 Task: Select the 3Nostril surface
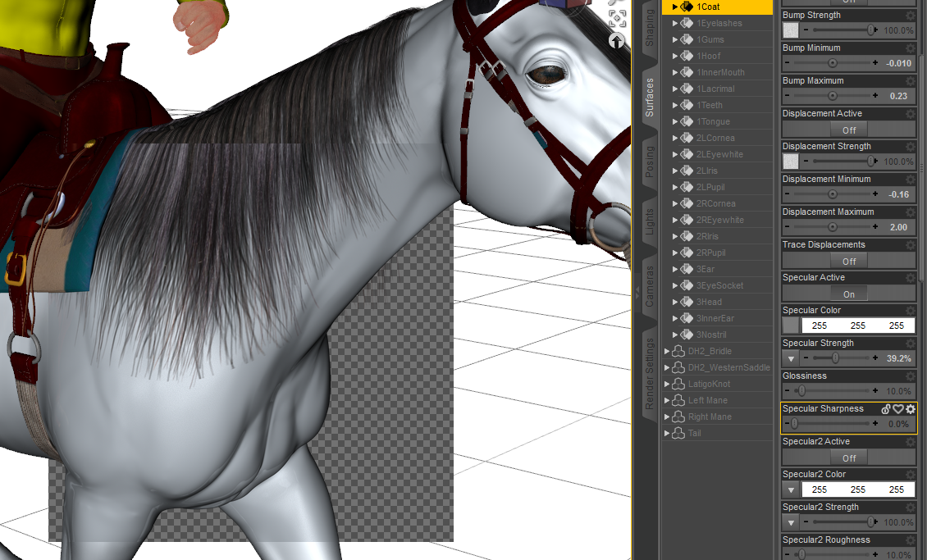(x=711, y=335)
